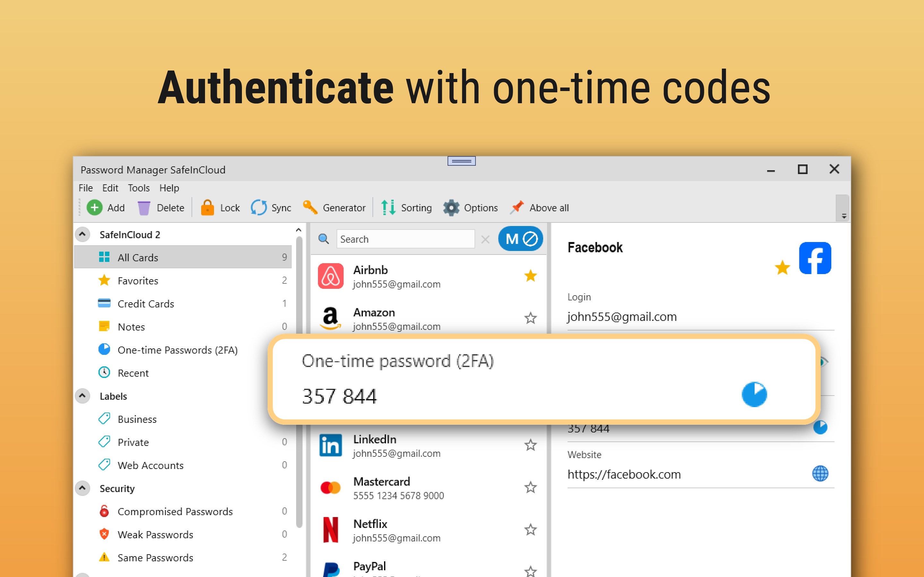Collapse the Labels section

point(82,396)
